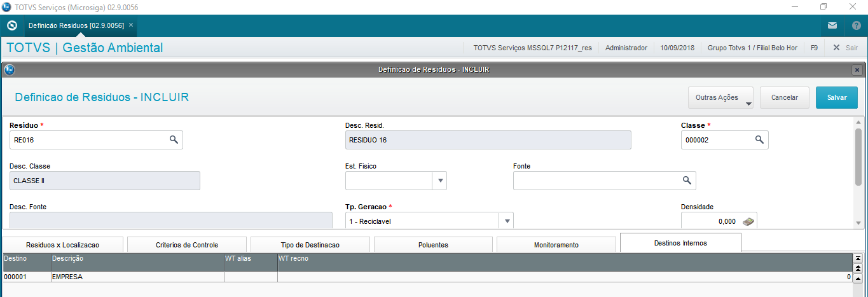Viewport: 868px width, 297px height.
Task: Click the Densidade input field
Action: 710,221
